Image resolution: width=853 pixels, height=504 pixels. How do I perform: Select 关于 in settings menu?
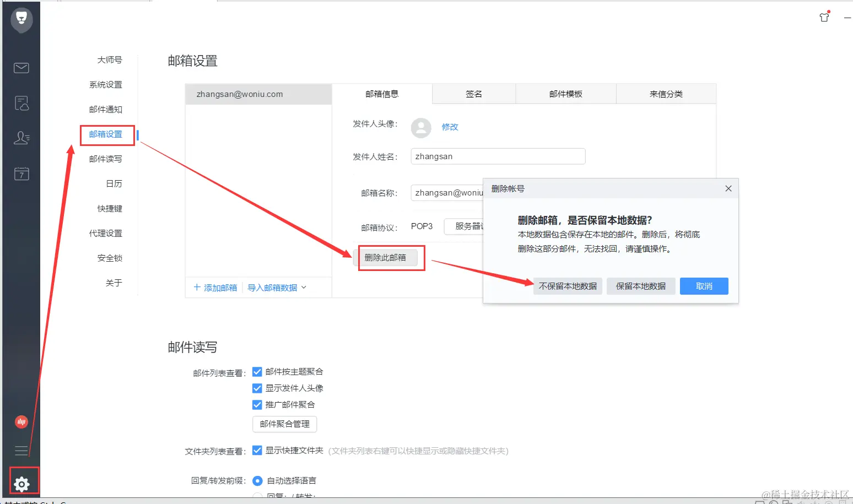click(x=114, y=283)
